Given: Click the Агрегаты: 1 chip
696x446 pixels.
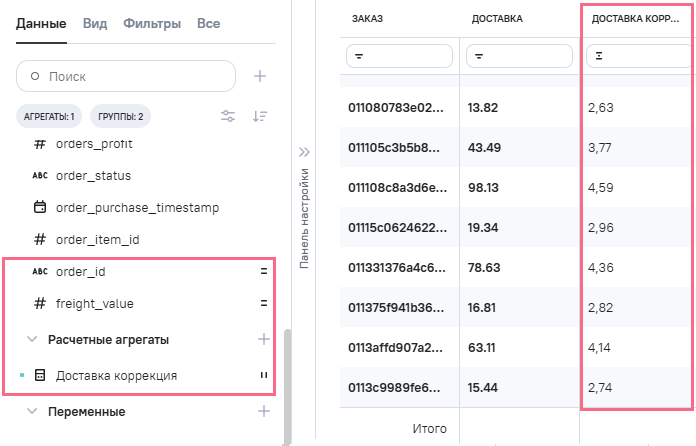Looking at the screenshot, I should 49,117.
